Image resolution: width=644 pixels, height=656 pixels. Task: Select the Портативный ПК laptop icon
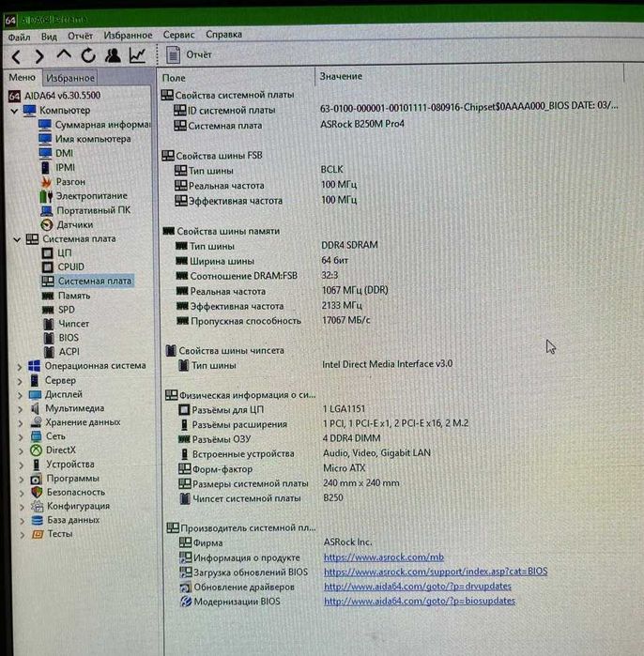(46, 210)
